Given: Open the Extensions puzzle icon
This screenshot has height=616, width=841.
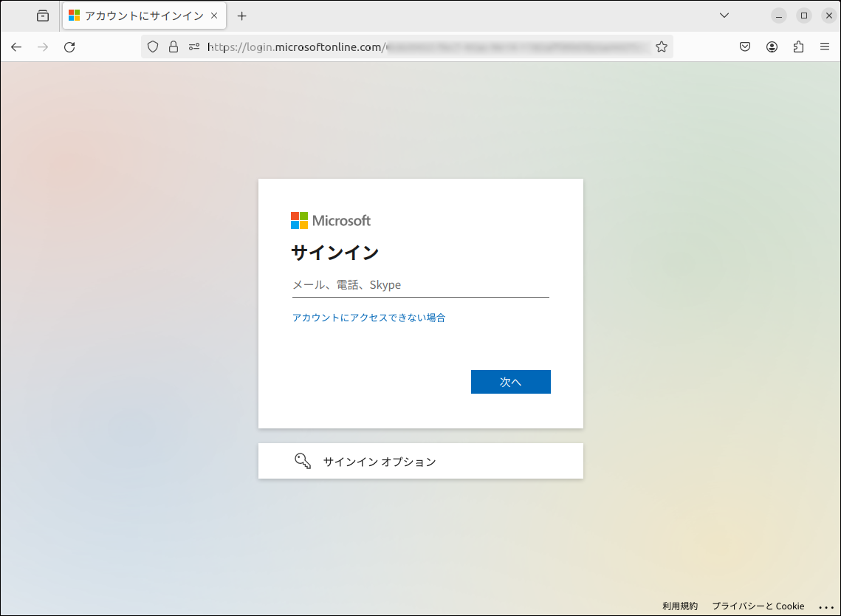Looking at the screenshot, I should point(798,47).
